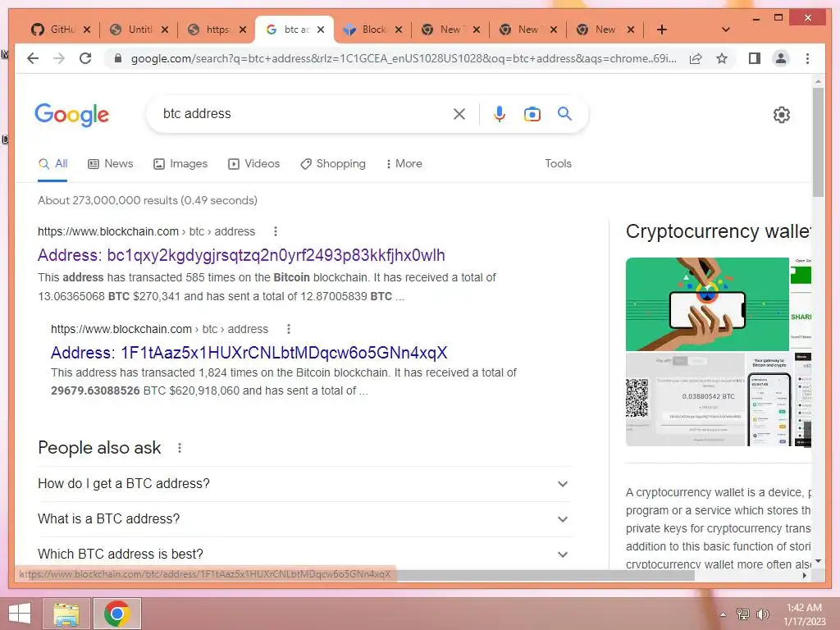
Task: Go back using the browser back arrow
Action: pos(33,58)
